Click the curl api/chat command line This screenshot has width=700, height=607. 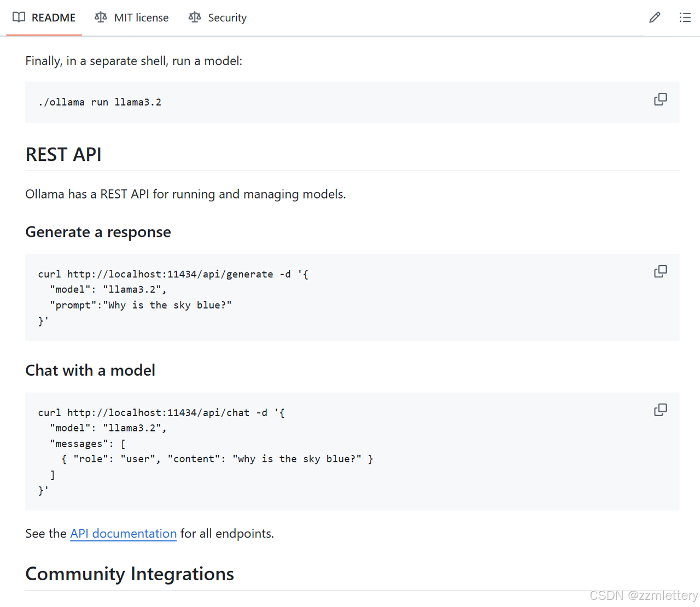pos(161,412)
